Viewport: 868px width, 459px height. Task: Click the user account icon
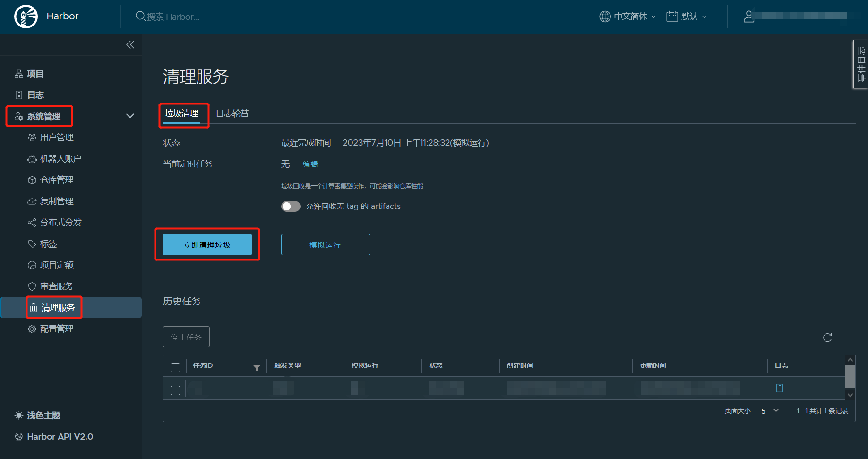pyautogui.click(x=748, y=17)
